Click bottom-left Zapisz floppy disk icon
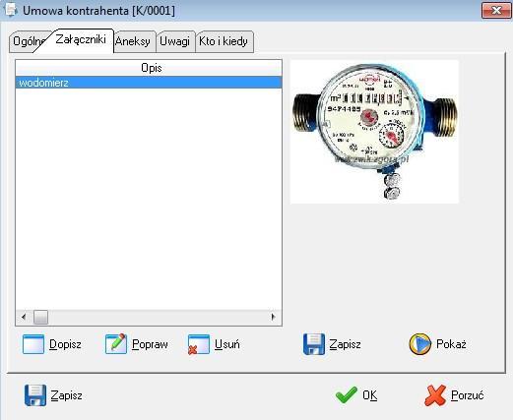This screenshot has height=420, width=513. tap(35, 395)
